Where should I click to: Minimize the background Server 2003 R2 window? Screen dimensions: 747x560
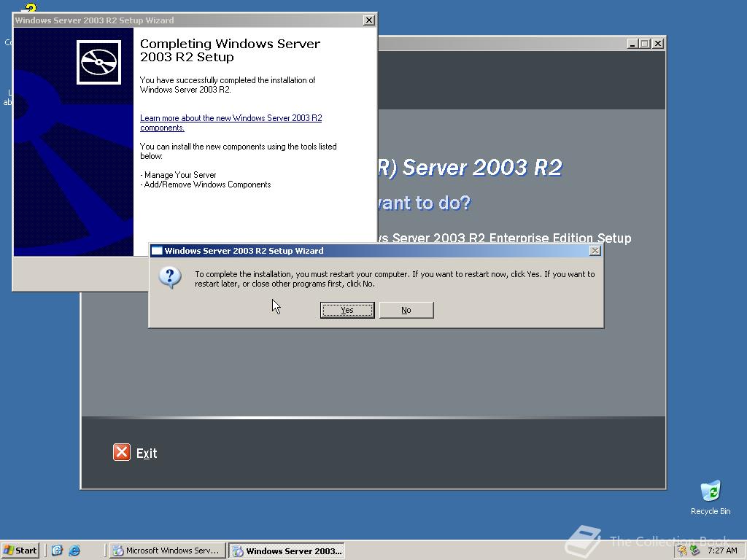[x=632, y=43]
